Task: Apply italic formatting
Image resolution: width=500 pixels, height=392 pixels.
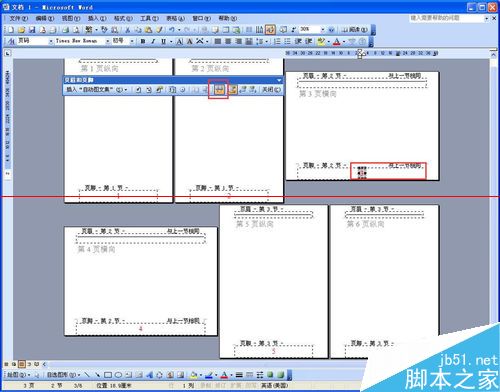Action: click(153, 41)
